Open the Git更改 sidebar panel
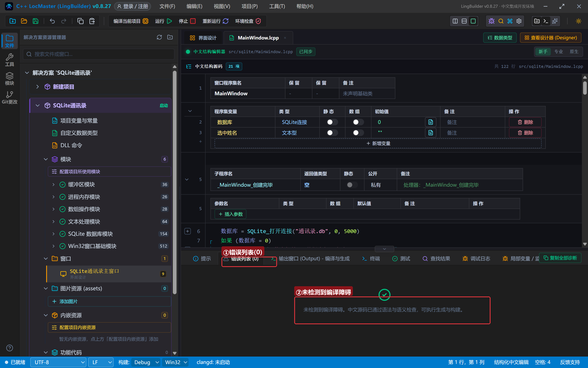This screenshot has width=588, height=368. pyautogui.click(x=9, y=98)
